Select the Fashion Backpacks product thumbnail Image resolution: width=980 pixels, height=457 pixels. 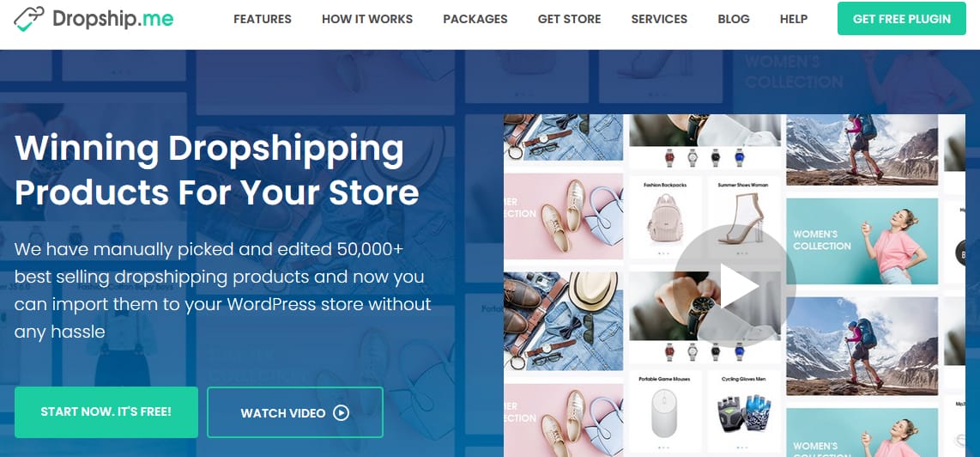666,218
